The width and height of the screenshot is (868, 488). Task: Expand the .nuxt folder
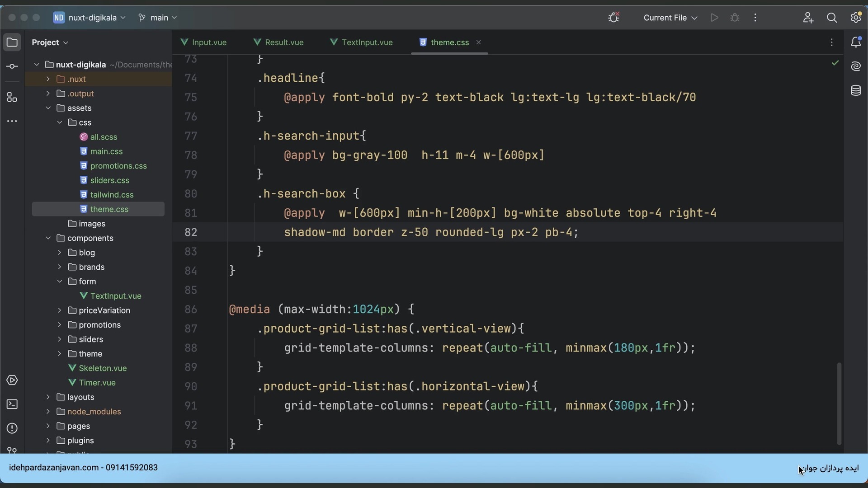tap(48, 79)
